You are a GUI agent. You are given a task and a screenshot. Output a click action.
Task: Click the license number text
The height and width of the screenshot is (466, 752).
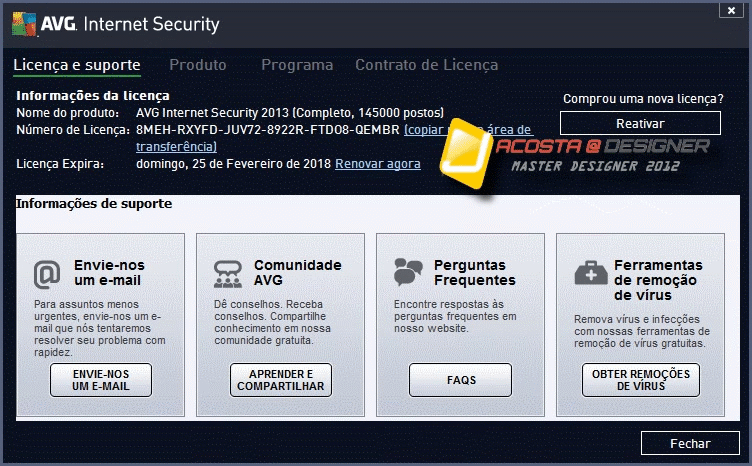pos(267,130)
